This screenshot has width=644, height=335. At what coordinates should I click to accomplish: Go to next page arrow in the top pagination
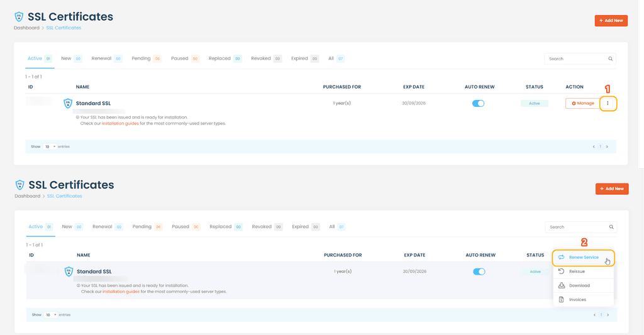[607, 146]
